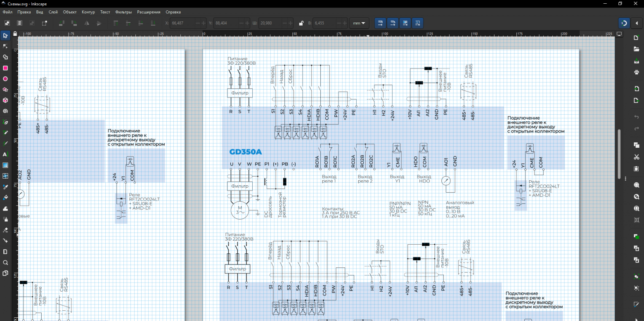Increase the X position value
This screenshot has height=321, width=644.
click(204, 23)
